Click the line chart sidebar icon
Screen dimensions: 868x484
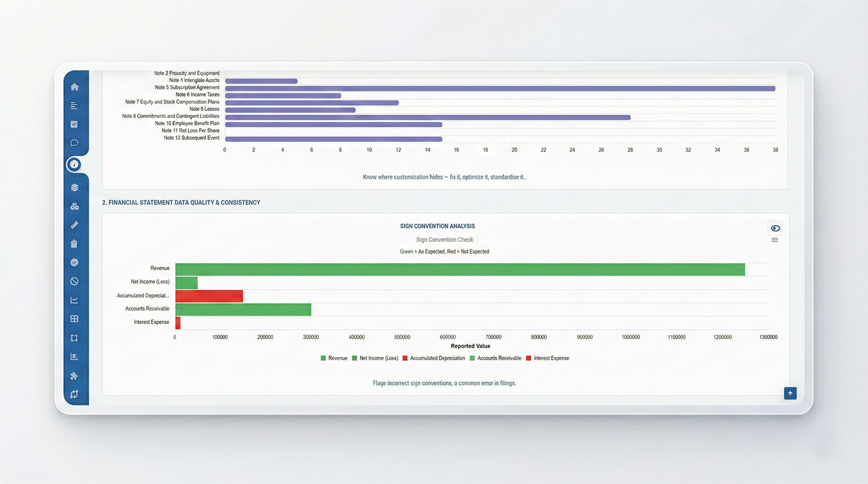click(x=74, y=300)
